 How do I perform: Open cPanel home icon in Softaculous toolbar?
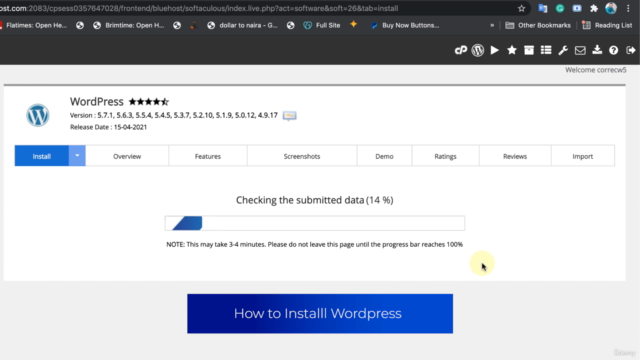pyautogui.click(x=461, y=50)
